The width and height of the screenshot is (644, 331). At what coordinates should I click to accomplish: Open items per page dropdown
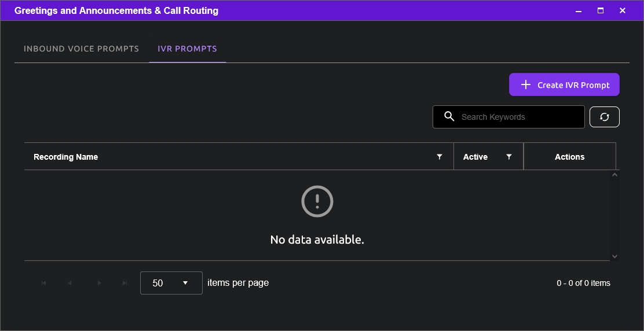tap(171, 283)
